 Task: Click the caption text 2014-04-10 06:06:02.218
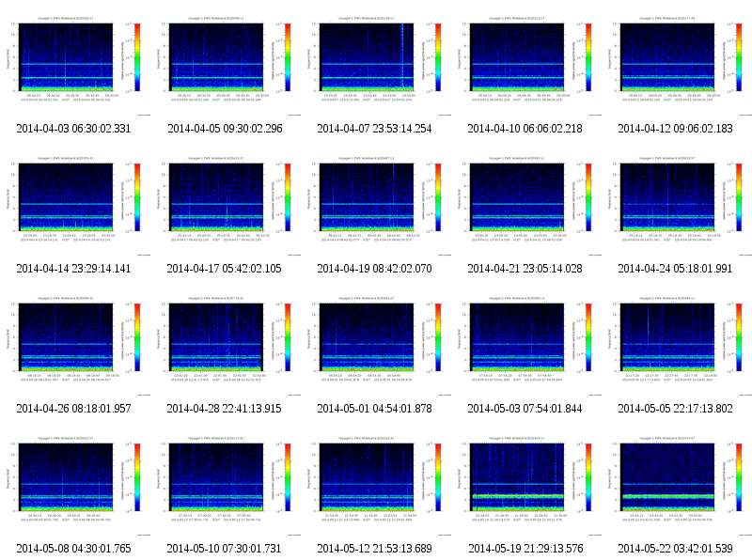point(525,129)
